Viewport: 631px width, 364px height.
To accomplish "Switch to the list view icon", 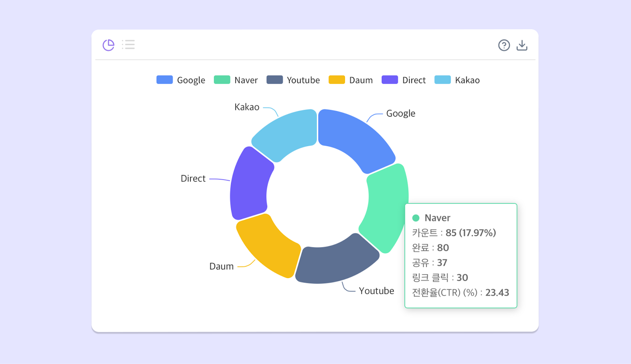I will tap(128, 45).
